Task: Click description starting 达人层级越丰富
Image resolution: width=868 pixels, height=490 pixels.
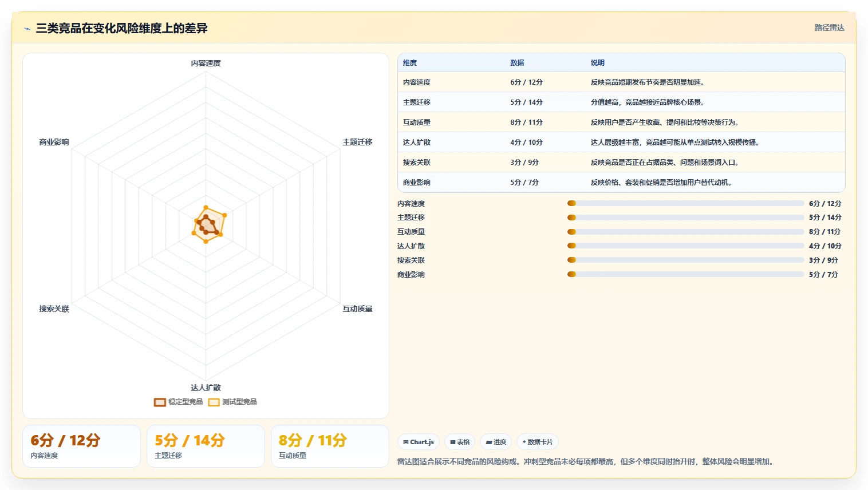Action: point(674,143)
